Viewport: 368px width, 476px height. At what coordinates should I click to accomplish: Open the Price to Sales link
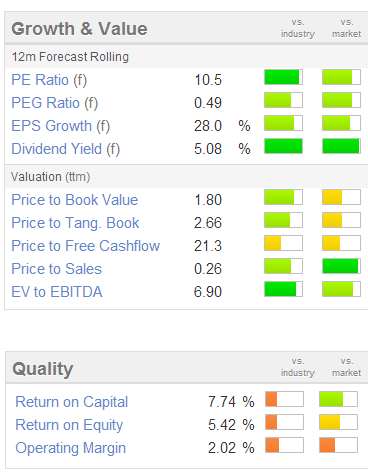click(57, 269)
